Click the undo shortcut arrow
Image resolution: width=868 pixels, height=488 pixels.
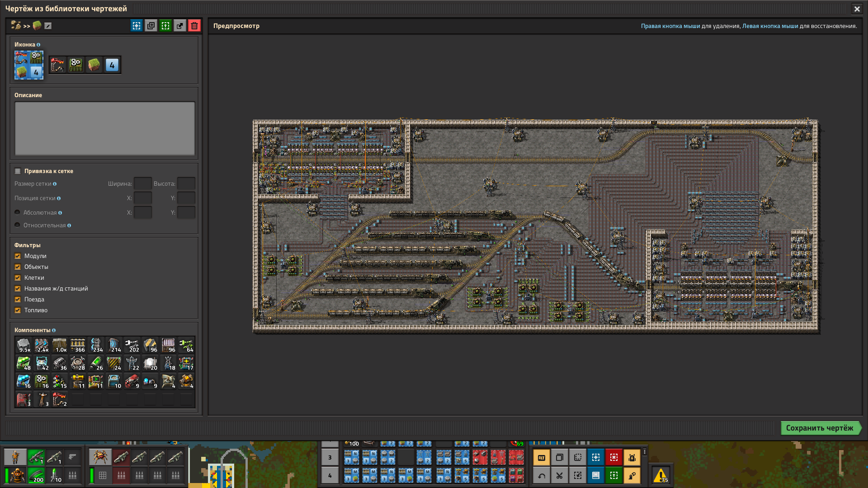pyautogui.click(x=541, y=475)
